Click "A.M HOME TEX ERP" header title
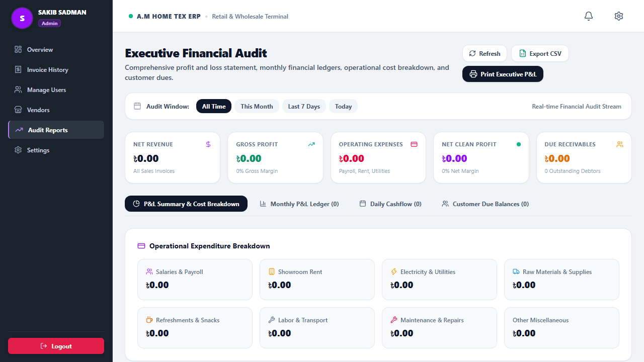This screenshot has height=362, width=644. pos(169,16)
